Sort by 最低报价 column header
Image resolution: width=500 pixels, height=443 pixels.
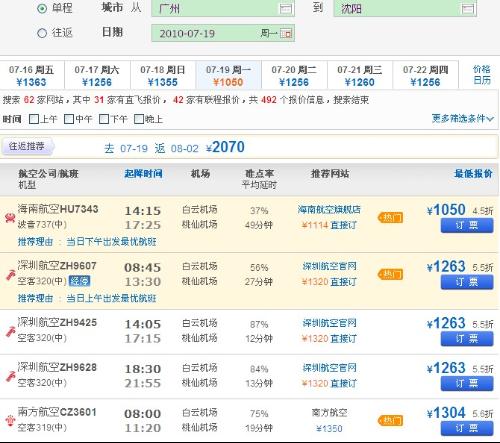473,173
